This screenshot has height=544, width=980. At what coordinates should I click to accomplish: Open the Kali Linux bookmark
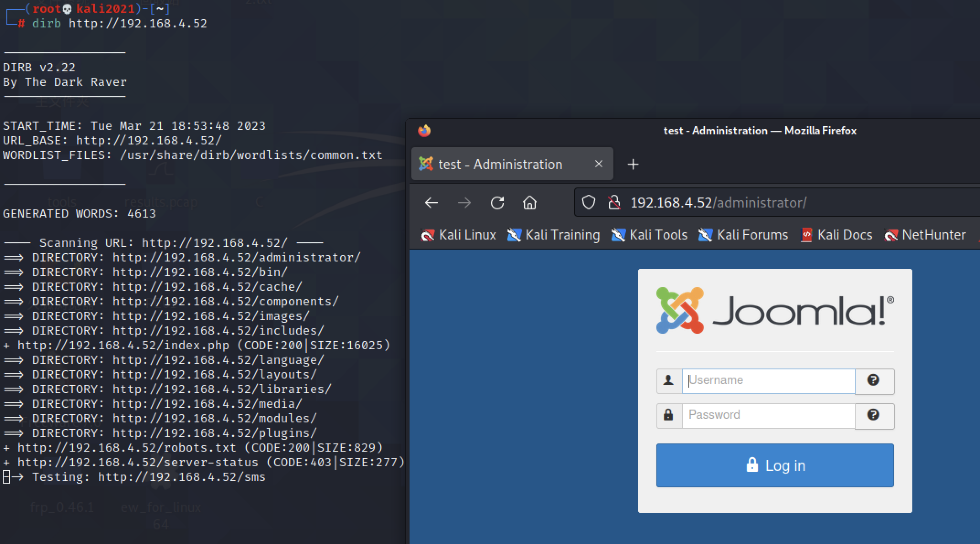coord(458,235)
